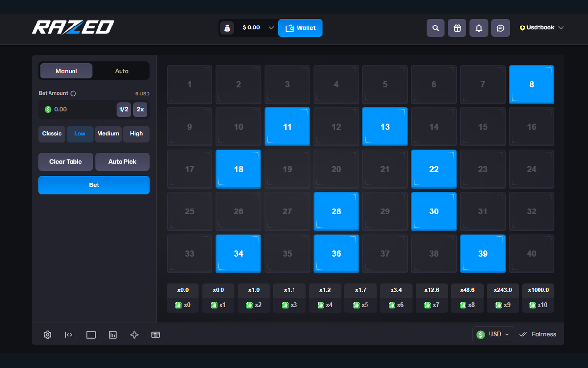Select the Classic risk option
This screenshot has height=368, width=588.
[x=52, y=134]
